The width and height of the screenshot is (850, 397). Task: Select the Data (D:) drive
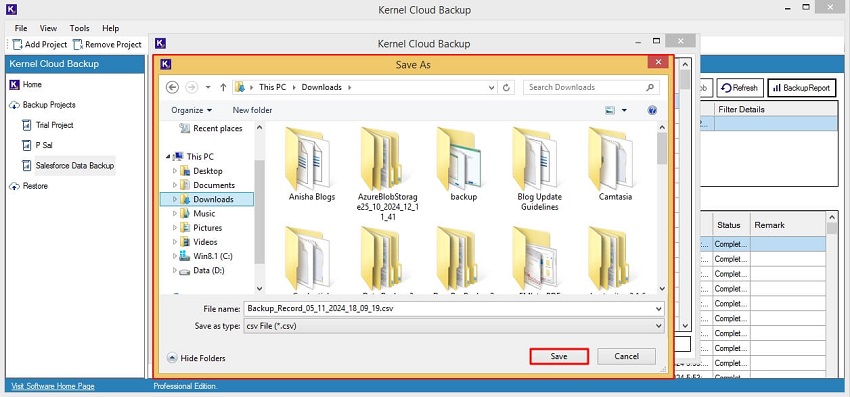pyautogui.click(x=202, y=270)
